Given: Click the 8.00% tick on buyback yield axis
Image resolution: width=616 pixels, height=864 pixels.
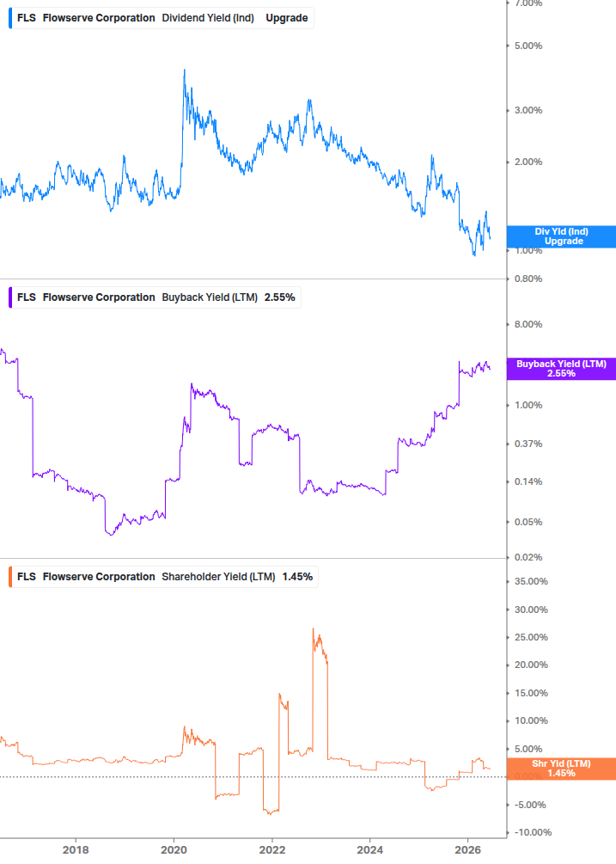Looking at the screenshot, I should tap(528, 325).
